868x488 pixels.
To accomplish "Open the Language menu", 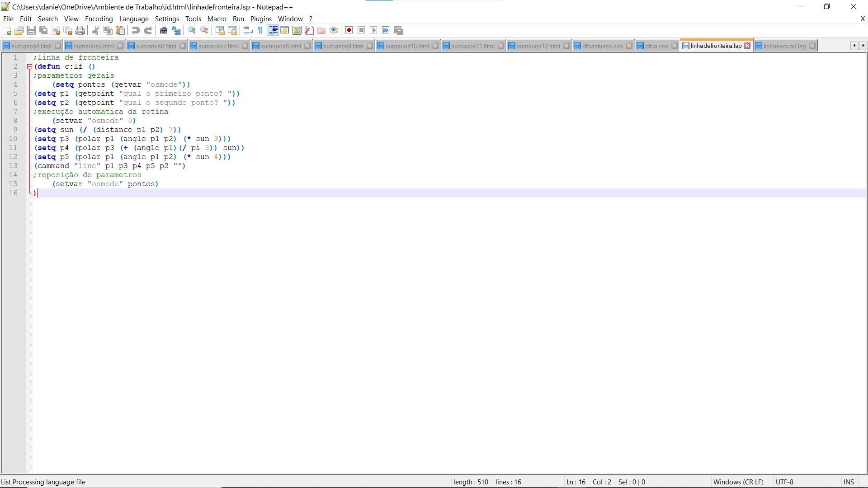I will click(134, 19).
